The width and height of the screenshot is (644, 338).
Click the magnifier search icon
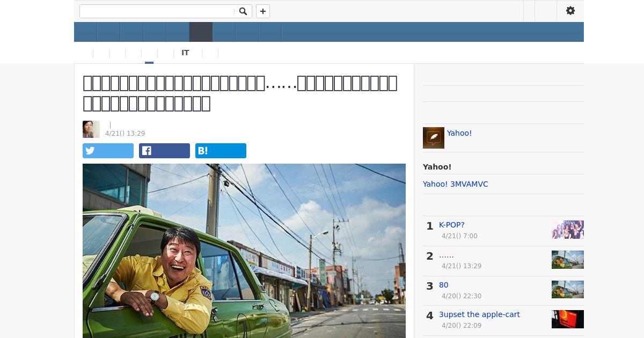[243, 11]
